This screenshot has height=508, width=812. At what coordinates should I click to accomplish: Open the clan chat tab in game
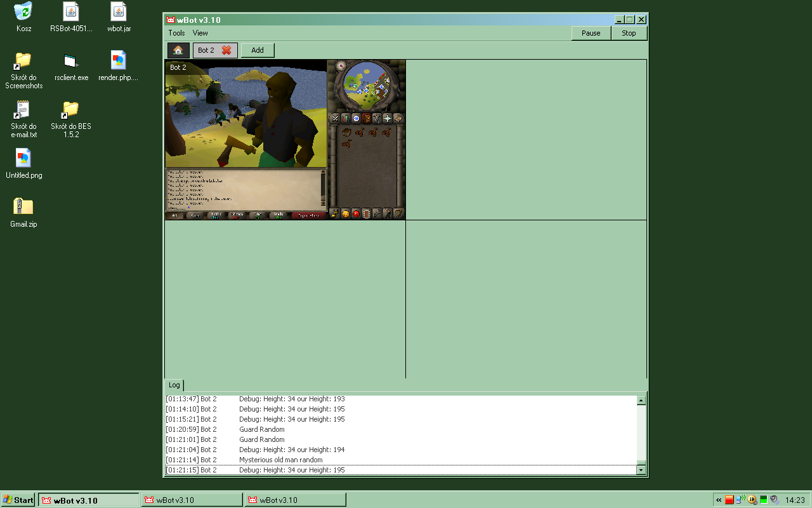(335, 214)
